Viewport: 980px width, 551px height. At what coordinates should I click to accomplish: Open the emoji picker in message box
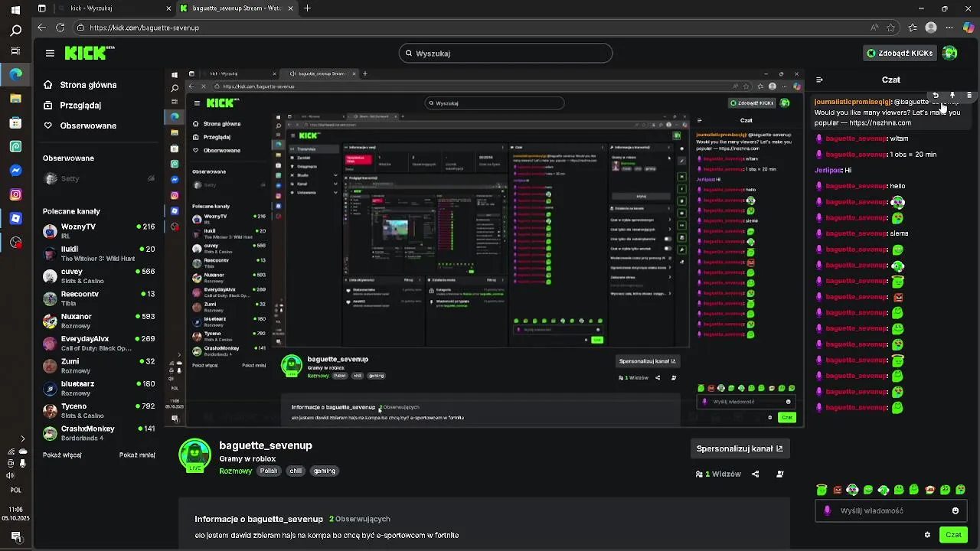(955, 510)
